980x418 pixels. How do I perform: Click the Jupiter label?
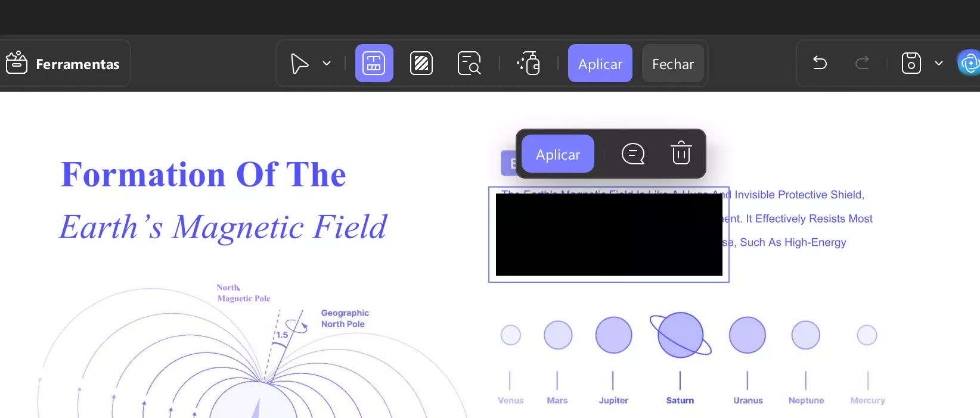tap(613, 400)
